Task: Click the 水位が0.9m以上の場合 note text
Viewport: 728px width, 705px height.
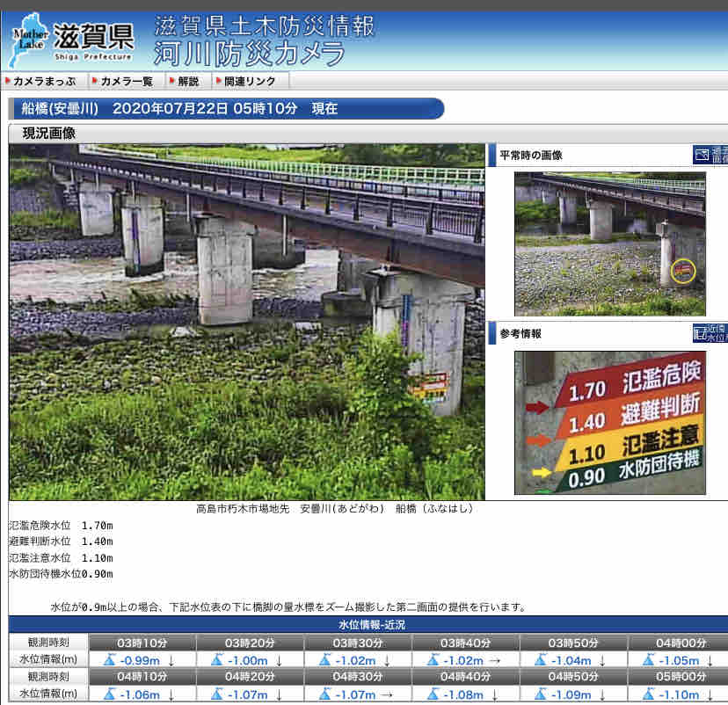Action: (x=288, y=607)
